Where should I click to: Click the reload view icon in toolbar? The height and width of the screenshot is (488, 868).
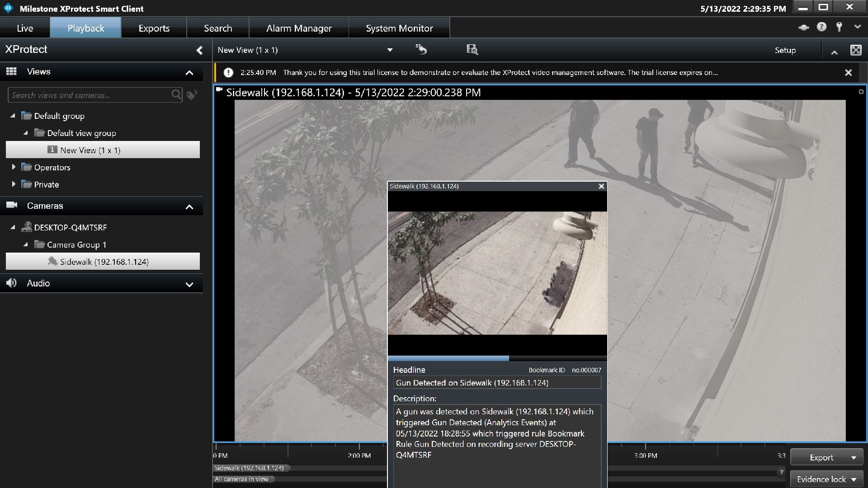coord(421,49)
